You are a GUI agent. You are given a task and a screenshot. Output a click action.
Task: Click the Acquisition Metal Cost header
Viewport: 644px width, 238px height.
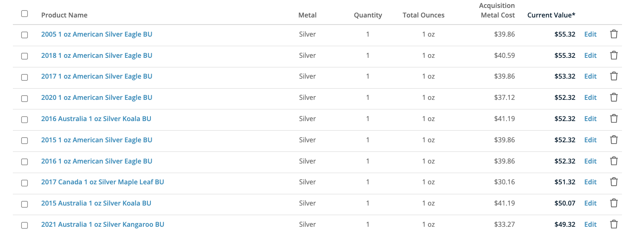(497, 10)
